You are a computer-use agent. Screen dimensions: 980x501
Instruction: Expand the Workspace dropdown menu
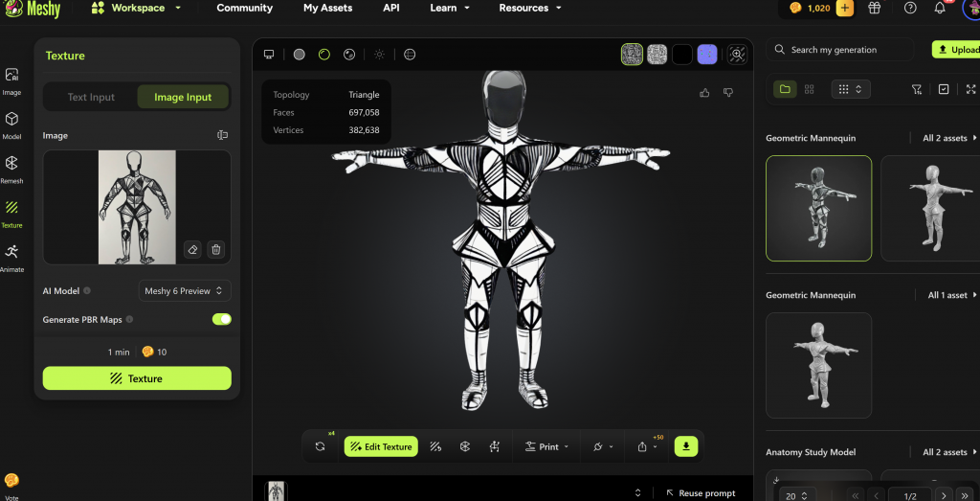click(x=137, y=9)
